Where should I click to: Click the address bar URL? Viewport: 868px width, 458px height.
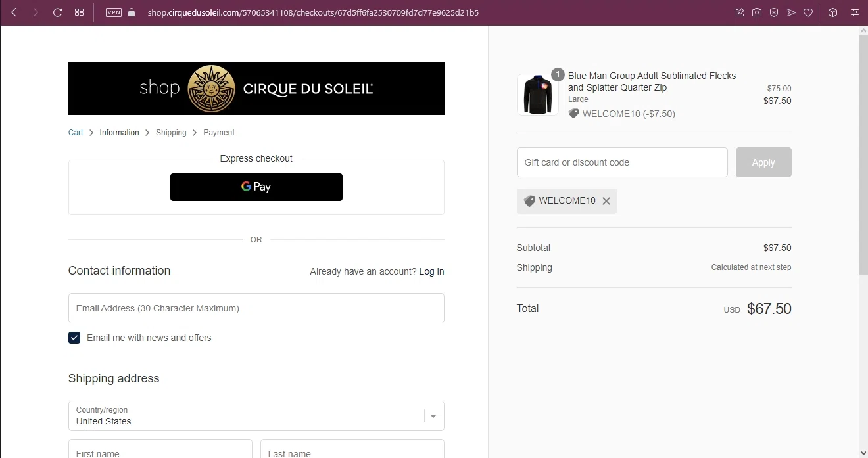click(313, 12)
